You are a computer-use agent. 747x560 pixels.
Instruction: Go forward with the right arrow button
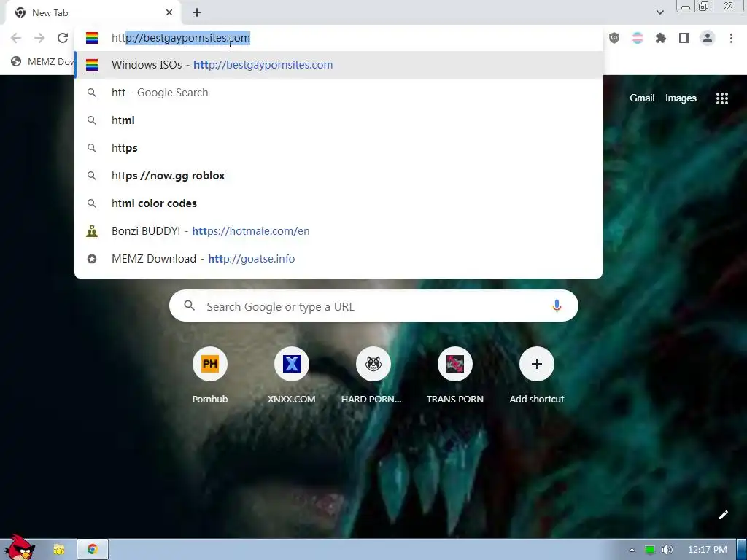(x=39, y=38)
